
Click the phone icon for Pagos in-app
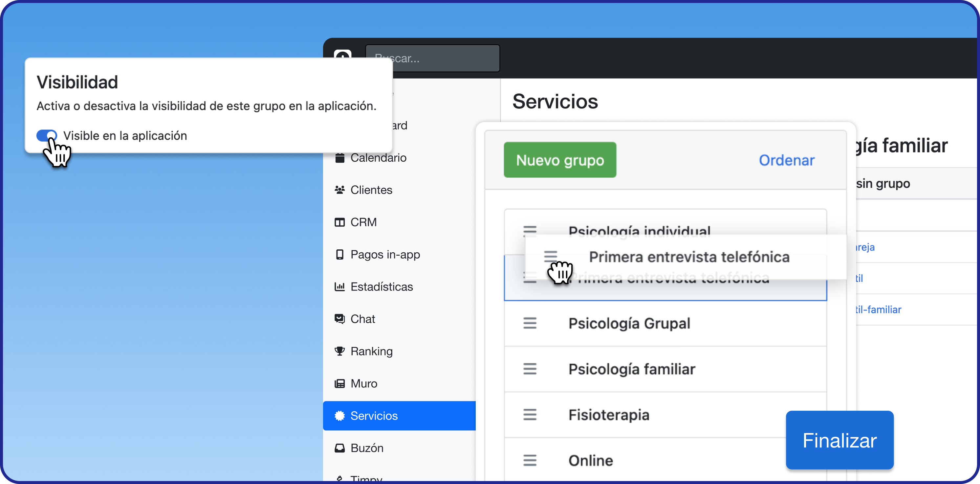click(339, 254)
